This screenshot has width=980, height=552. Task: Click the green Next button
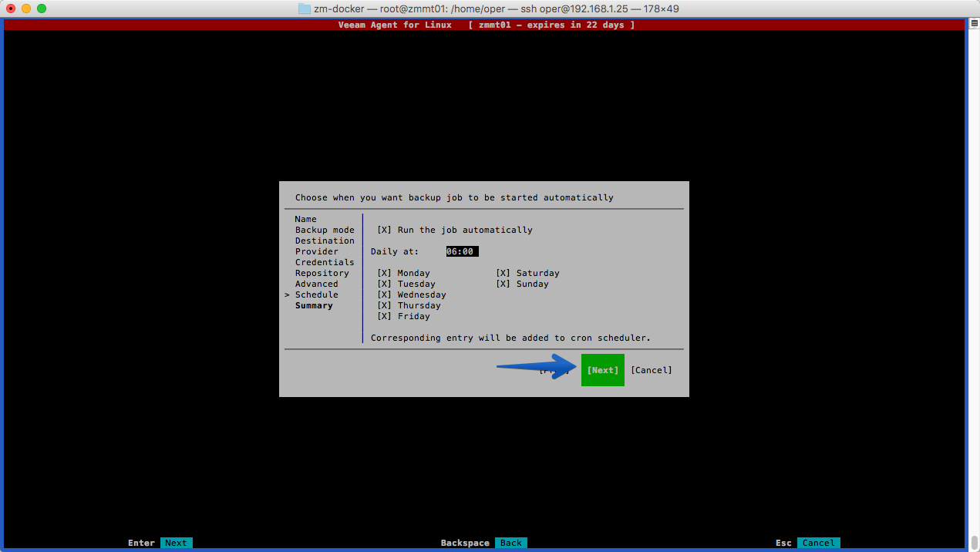coord(603,370)
